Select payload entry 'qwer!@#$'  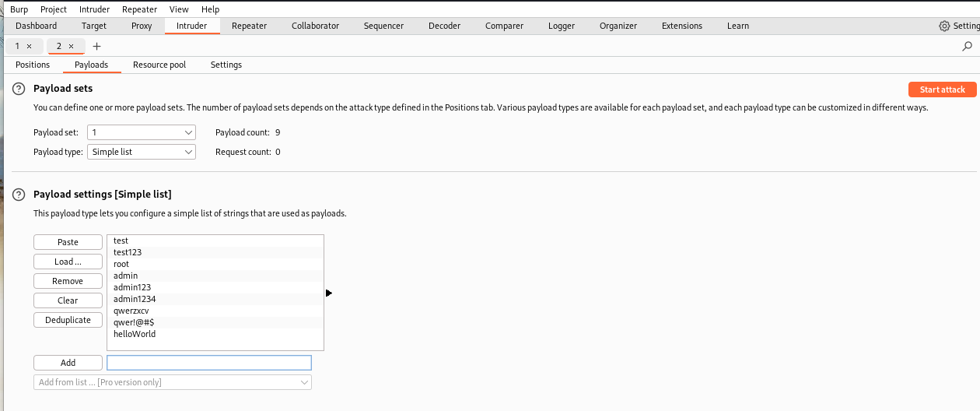point(215,322)
